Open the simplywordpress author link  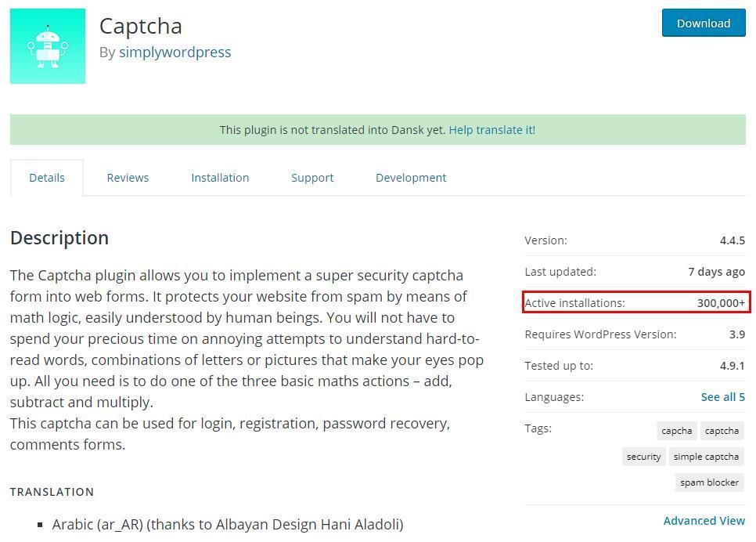coord(175,52)
